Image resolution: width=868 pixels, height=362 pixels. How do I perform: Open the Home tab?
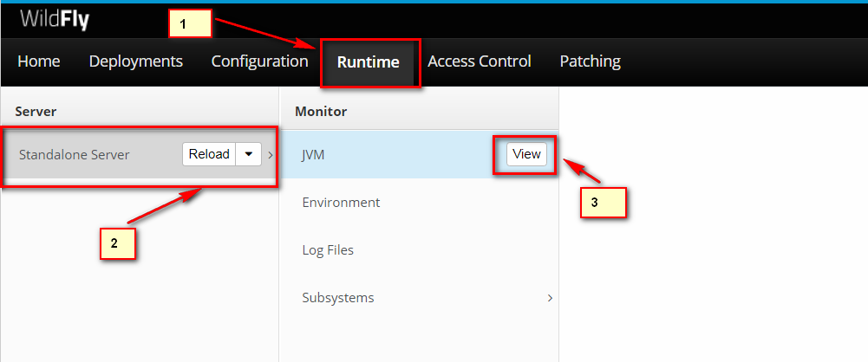coord(39,61)
